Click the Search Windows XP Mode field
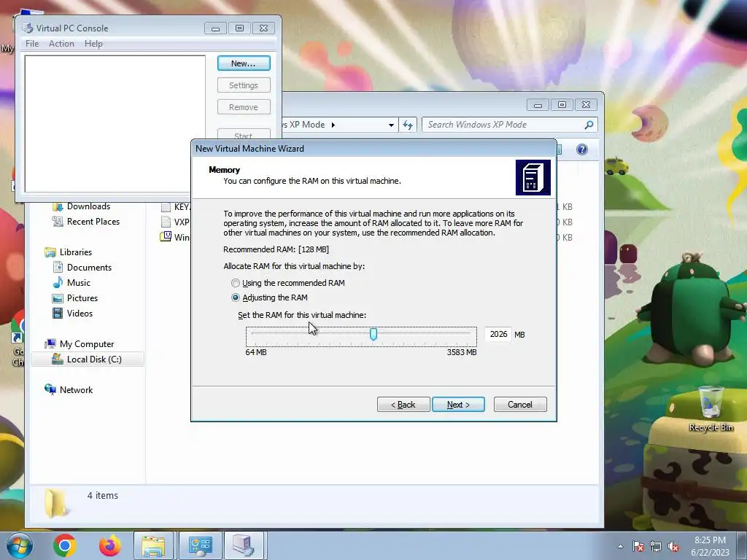 pyautogui.click(x=509, y=125)
